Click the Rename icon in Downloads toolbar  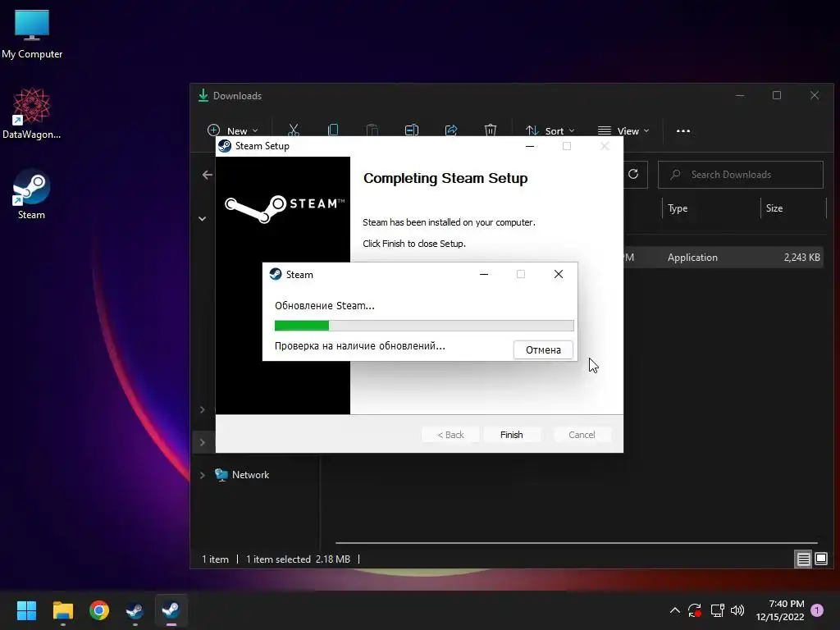click(412, 130)
